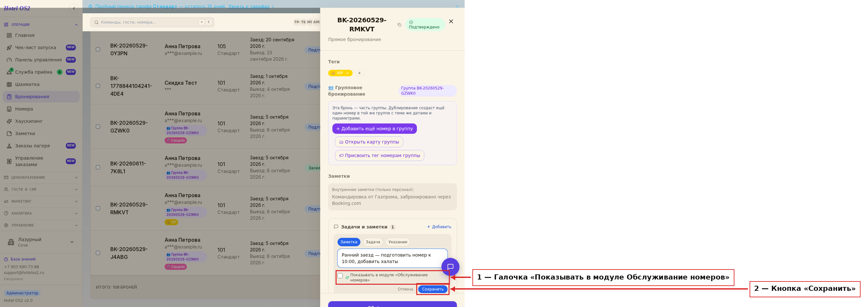Viewport: 868px width, 307px height.
Task: Open the Группа BK-20260529-GZWK0 badge in panel
Action: [427, 91]
